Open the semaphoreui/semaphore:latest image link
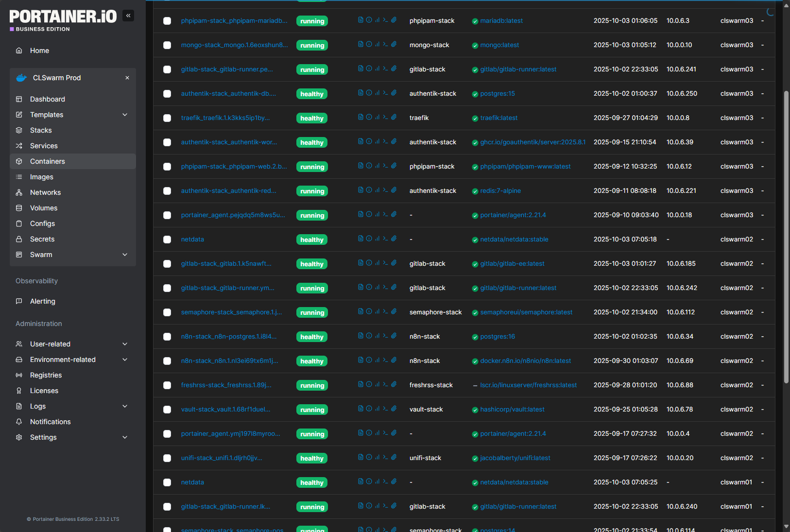The width and height of the screenshot is (790, 532). [527, 312]
